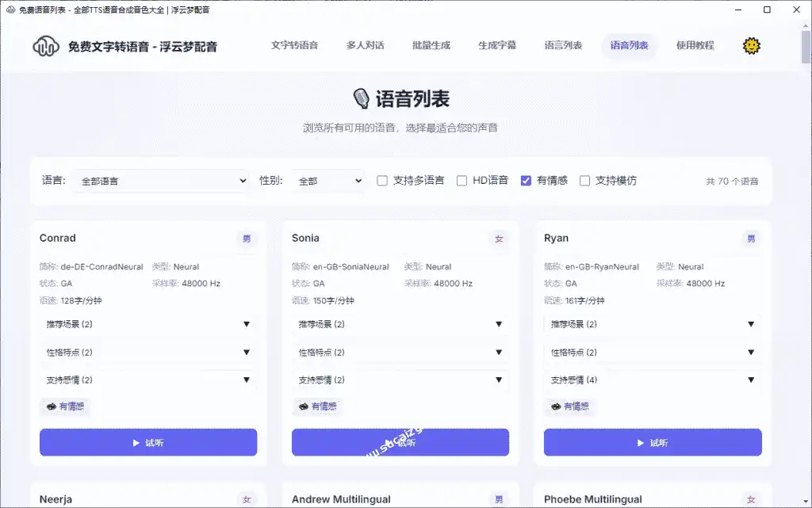Click the app icon in title bar
The image size is (812, 508).
(x=10, y=10)
